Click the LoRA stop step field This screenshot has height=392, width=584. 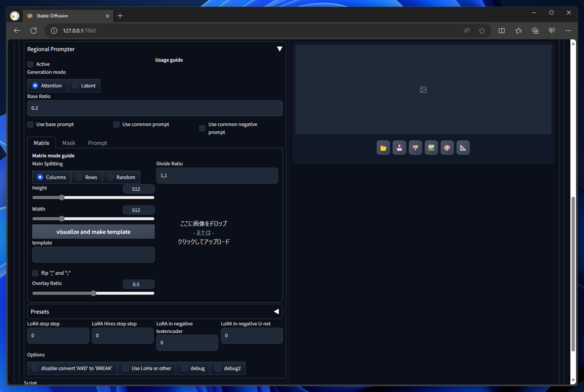point(58,336)
